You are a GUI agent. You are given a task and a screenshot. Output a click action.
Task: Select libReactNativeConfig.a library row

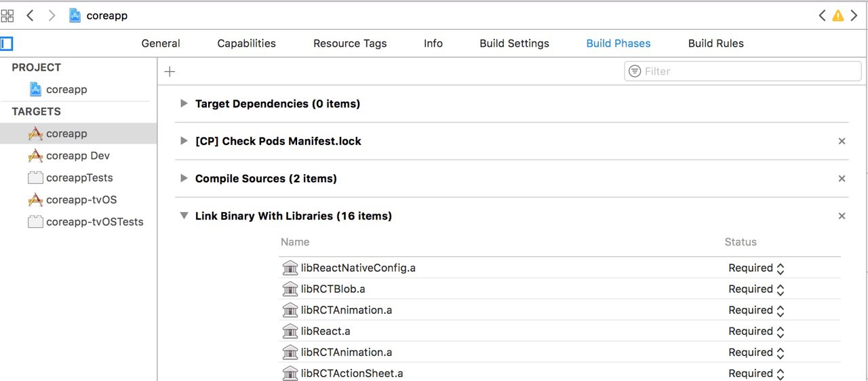[559, 268]
